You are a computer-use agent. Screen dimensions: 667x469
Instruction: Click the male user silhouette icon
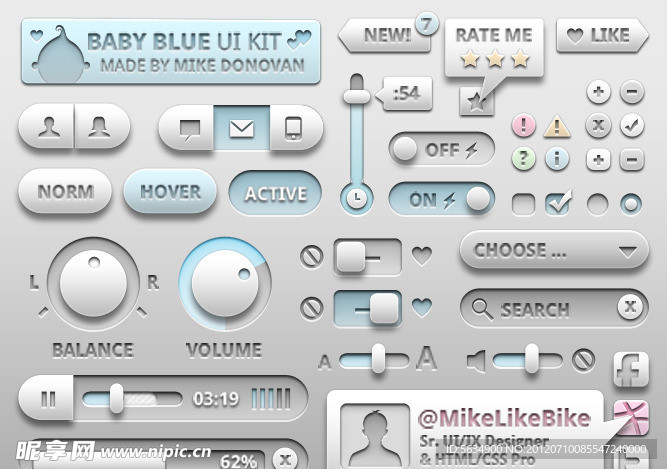(x=48, y=127)
